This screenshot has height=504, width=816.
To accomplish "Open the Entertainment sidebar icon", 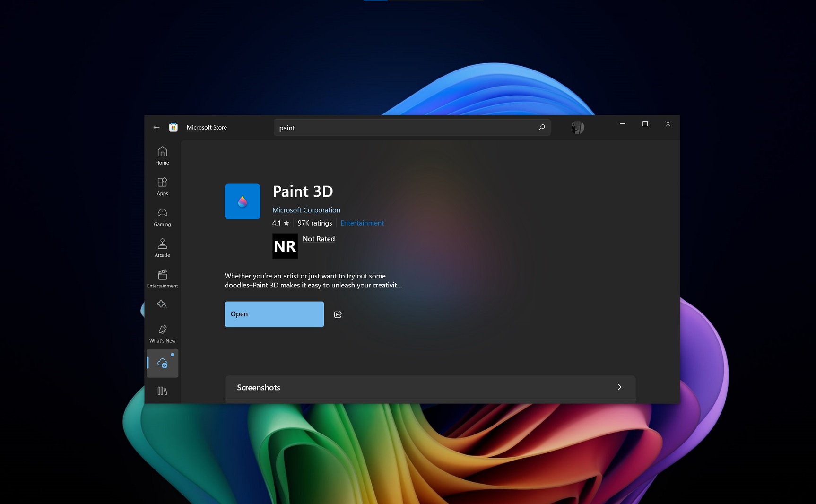I will tap(162, 278).
